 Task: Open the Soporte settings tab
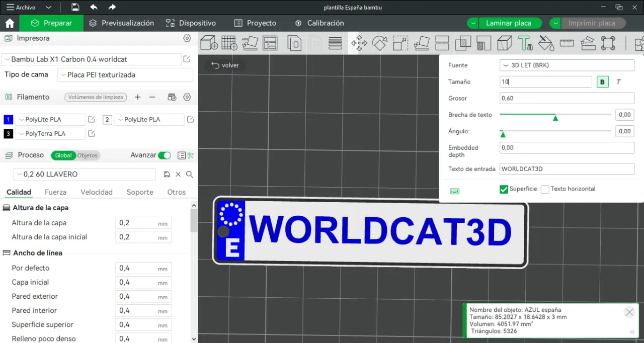point(140,192)
